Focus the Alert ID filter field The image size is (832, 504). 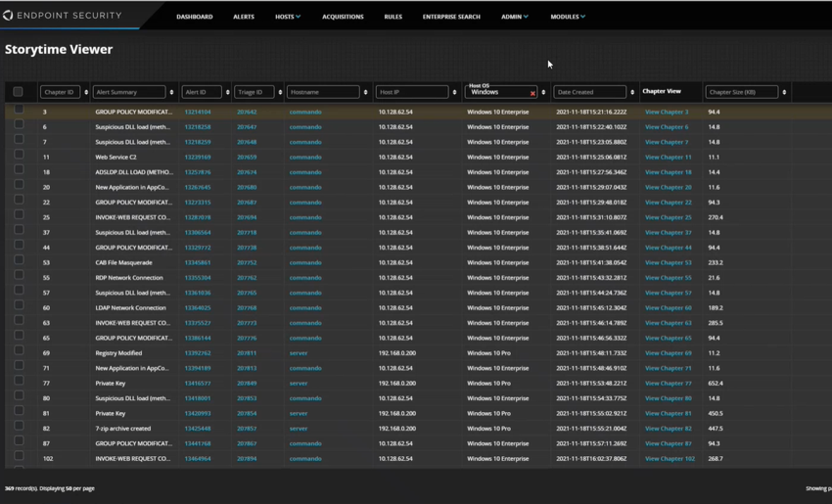tap(201, 92)
